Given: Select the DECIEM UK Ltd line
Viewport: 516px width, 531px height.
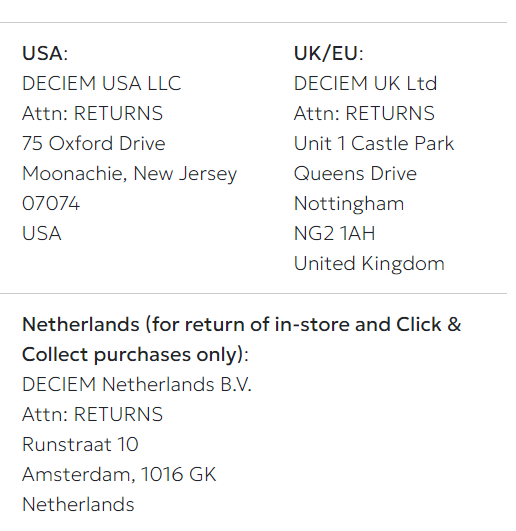Looking at the screenshot, I should (365, 83).
